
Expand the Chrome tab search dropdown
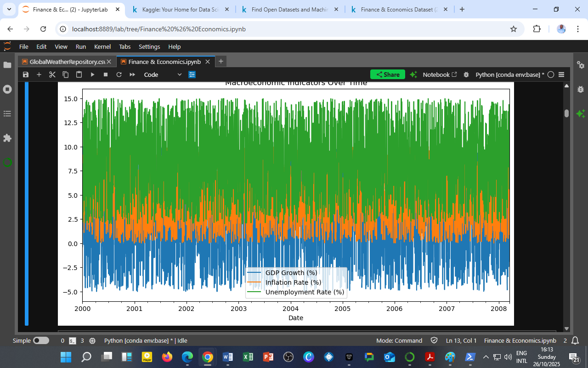pyautogui.click(x=9, y=9)
